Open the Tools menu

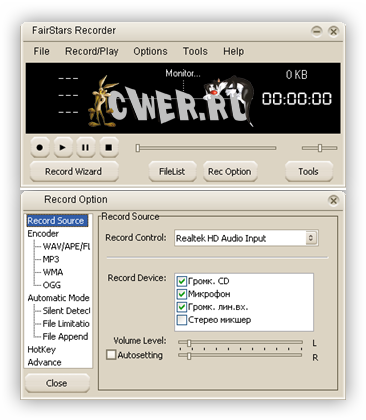pos(195,51)
